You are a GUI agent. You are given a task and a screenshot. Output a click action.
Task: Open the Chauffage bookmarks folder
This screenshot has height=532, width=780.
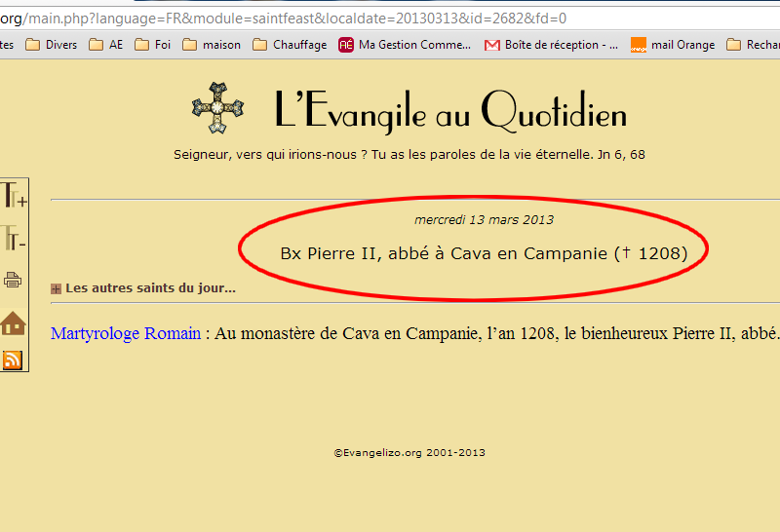click(290, 45)
